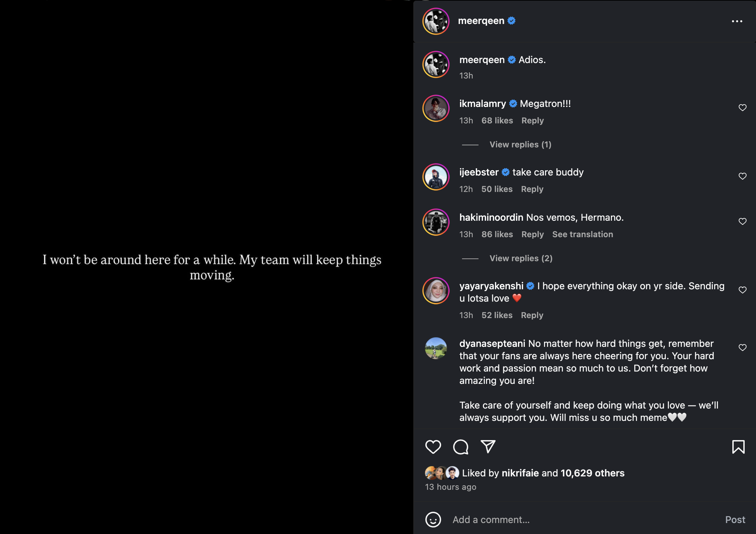Reply to ijeebster's comment
756x534 pixels.
532,189
